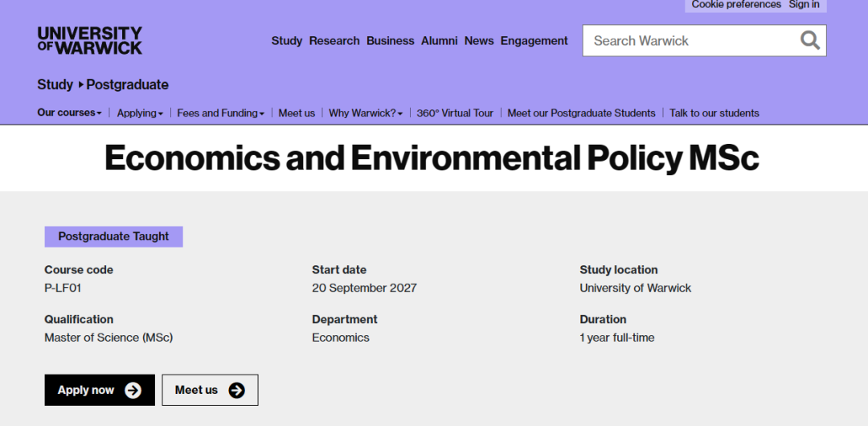Open the Engagement top menu
This screenshot has height=426, width=868.
(x=534, y=41)
